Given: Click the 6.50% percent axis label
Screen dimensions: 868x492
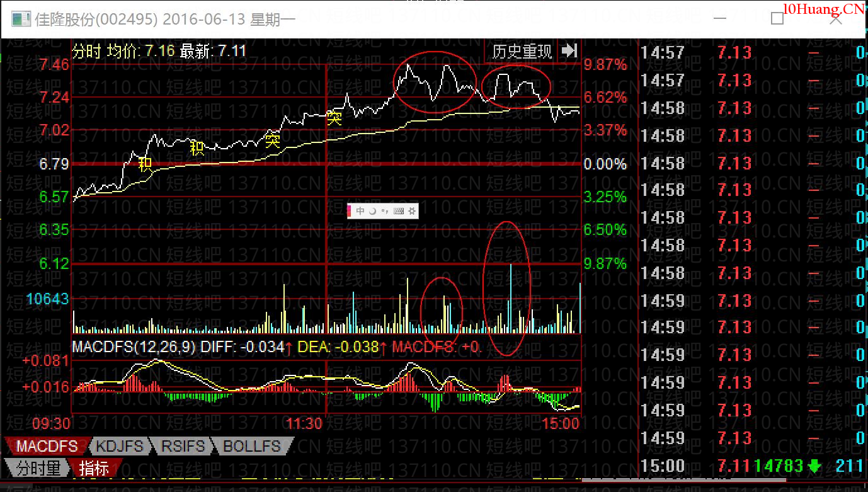Looking at the screenshot, I should pyautogui.click(x=605, y=230).
